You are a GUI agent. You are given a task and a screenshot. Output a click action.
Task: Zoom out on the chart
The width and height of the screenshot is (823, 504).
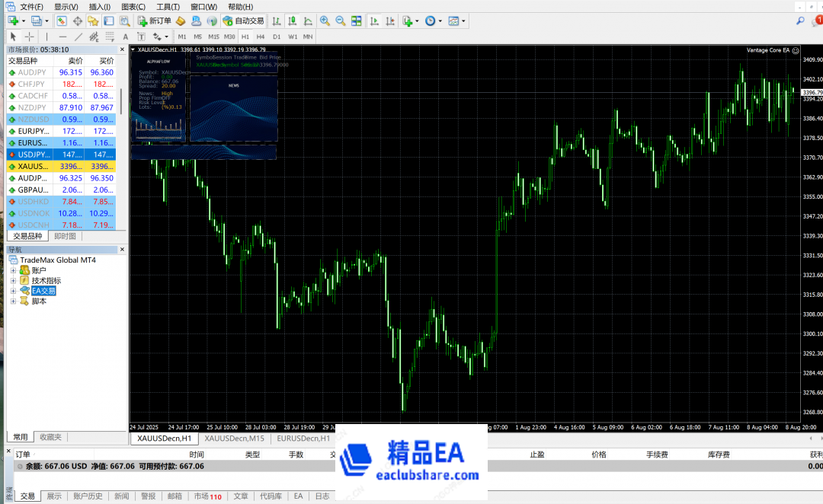point(340,21)
